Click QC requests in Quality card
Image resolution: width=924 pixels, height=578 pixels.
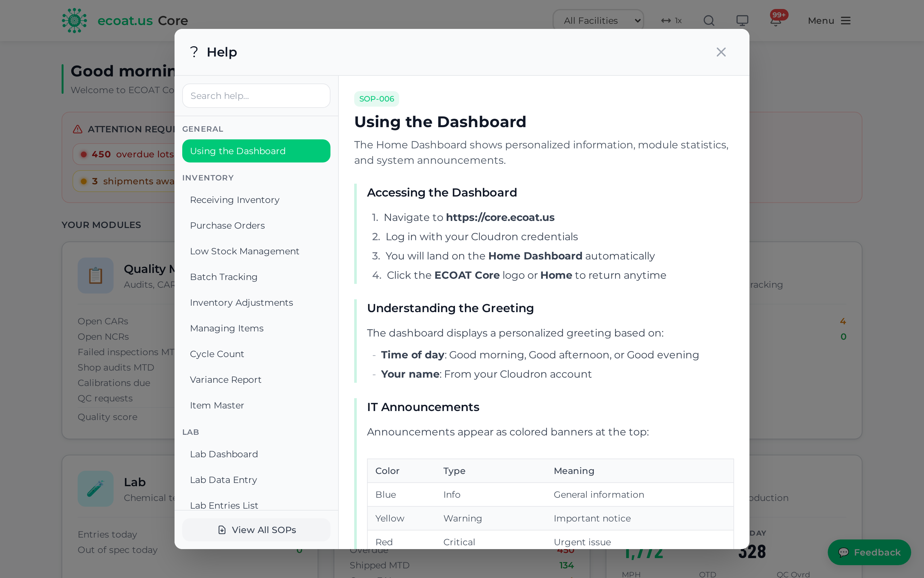pos(105,398)
